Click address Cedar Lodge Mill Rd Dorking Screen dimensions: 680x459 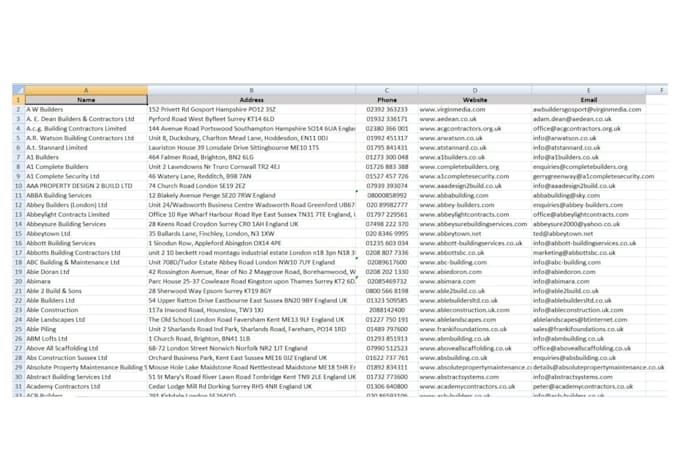tap(252, 386)
